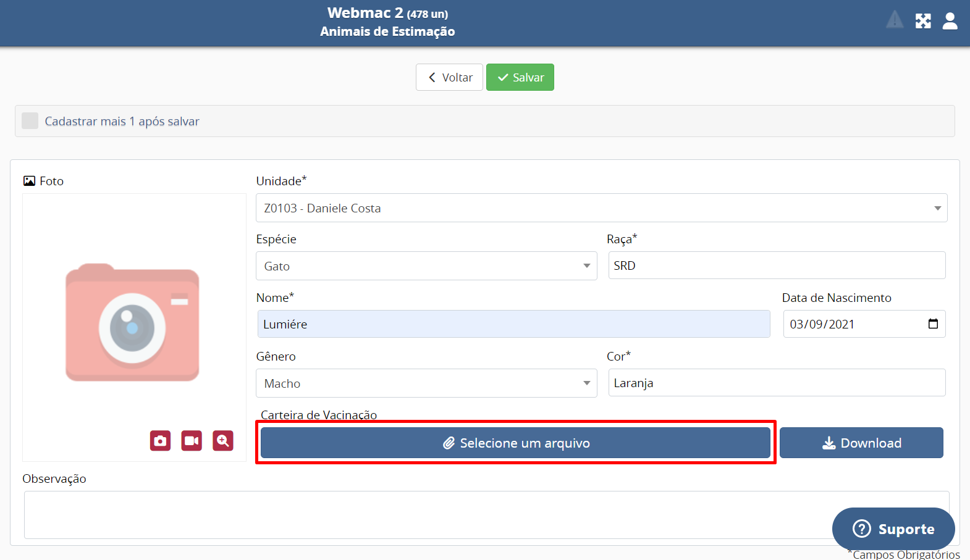Screen dimensions: 970x560
Task: Open the Espécie dropdown showing Gato
Action: coord(426,266)
